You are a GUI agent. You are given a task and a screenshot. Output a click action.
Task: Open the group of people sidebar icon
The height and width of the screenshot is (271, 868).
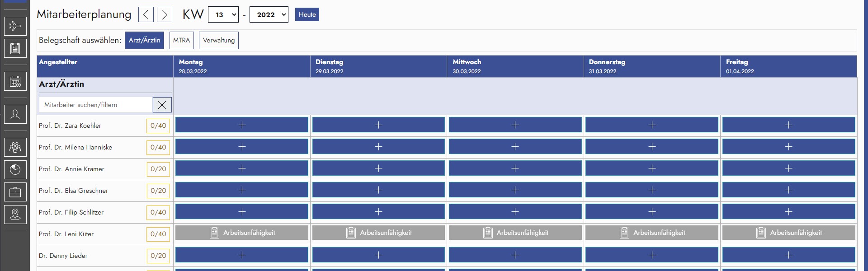click(x=15, y=147)
